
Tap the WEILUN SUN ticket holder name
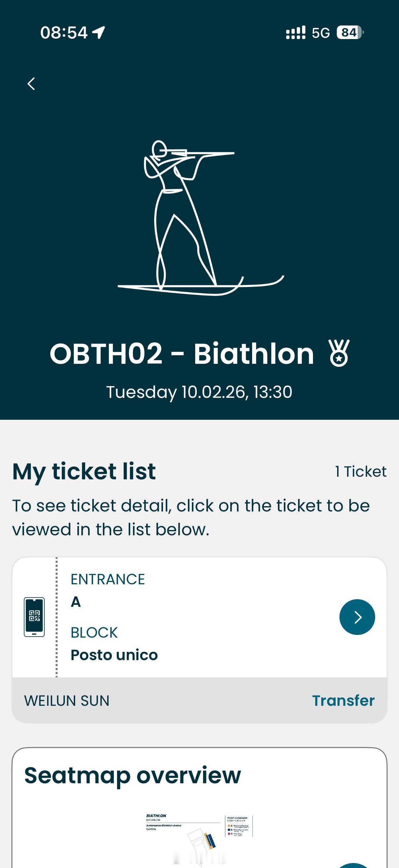tap(67, 701)
